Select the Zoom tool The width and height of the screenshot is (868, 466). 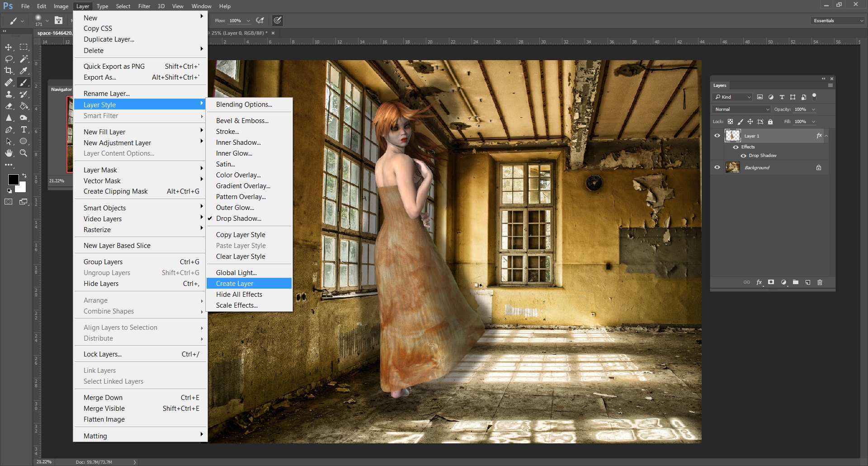pyautogui.click(x=24, y=153)
